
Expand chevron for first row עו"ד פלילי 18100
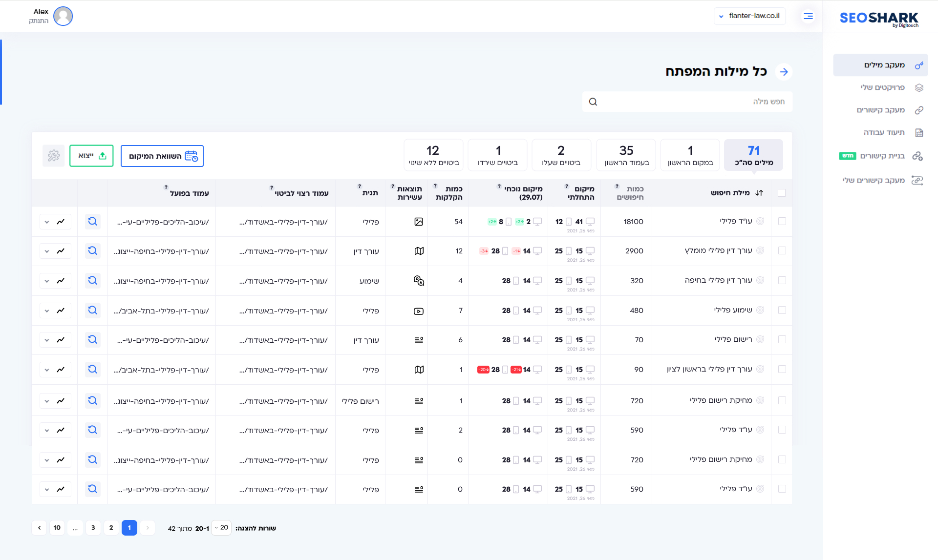(47, 222)
